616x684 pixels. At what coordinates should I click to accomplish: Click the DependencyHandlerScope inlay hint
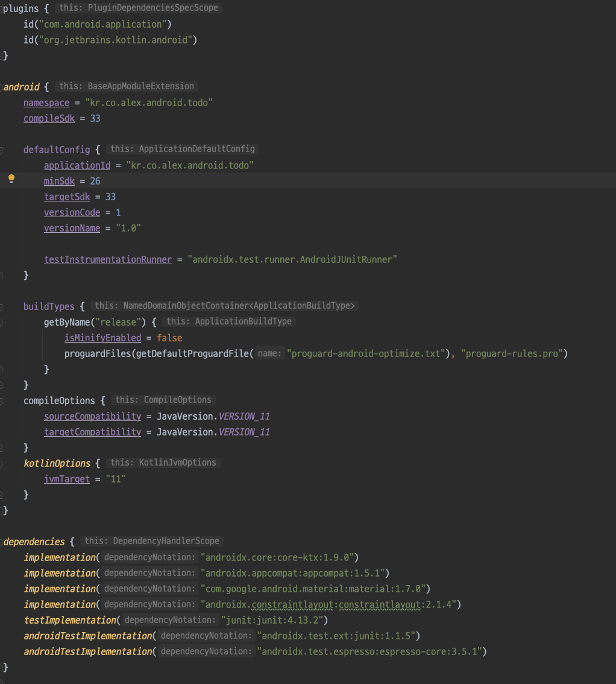(152, 542)
